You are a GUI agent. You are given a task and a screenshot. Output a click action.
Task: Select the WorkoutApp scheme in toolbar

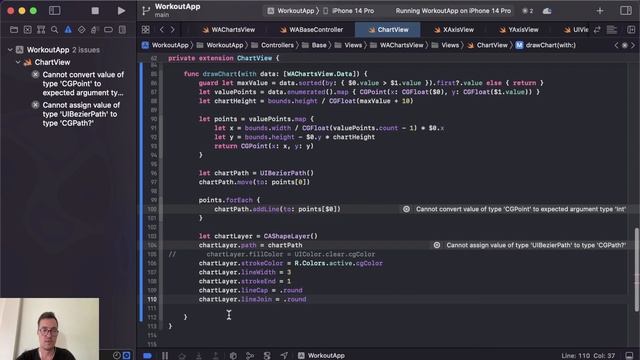(x=291, y=11)
